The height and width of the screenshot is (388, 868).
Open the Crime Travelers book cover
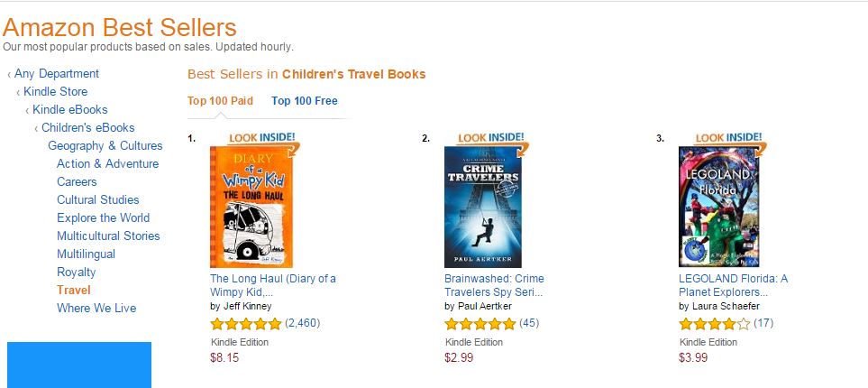[x=482, y=207]
